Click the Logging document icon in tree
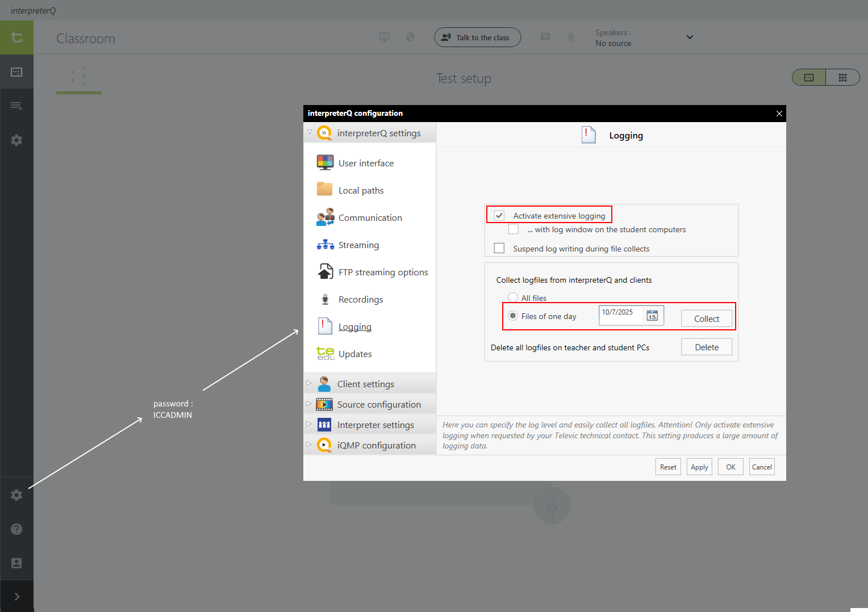Screen dimensions: 868x612 tap(325, 326)
